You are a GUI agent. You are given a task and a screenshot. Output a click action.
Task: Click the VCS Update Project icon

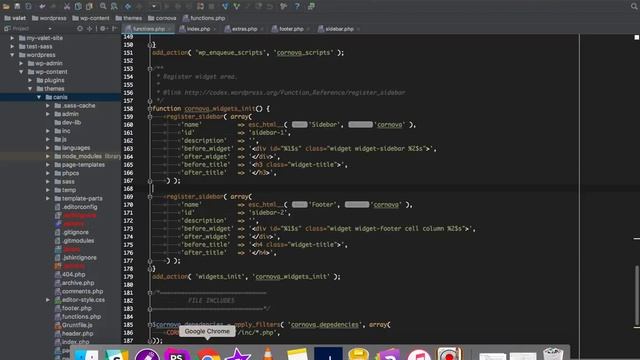[x=225, y=6]
